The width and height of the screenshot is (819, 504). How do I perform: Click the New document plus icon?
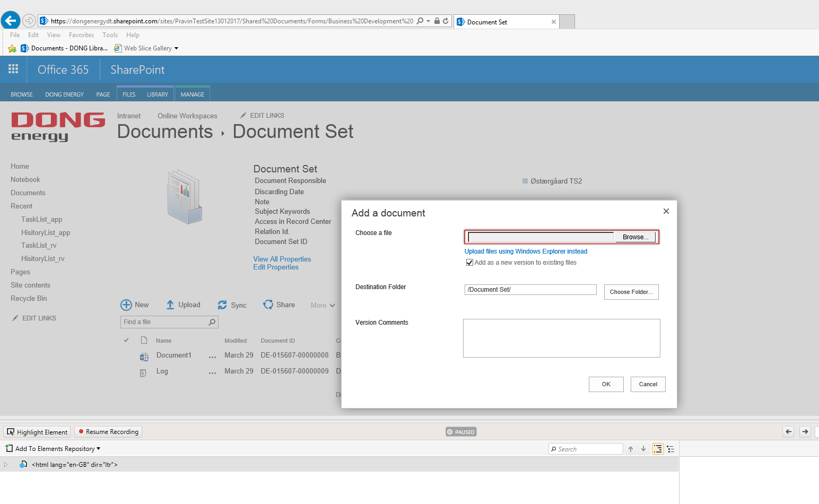(x=126, y=305)
